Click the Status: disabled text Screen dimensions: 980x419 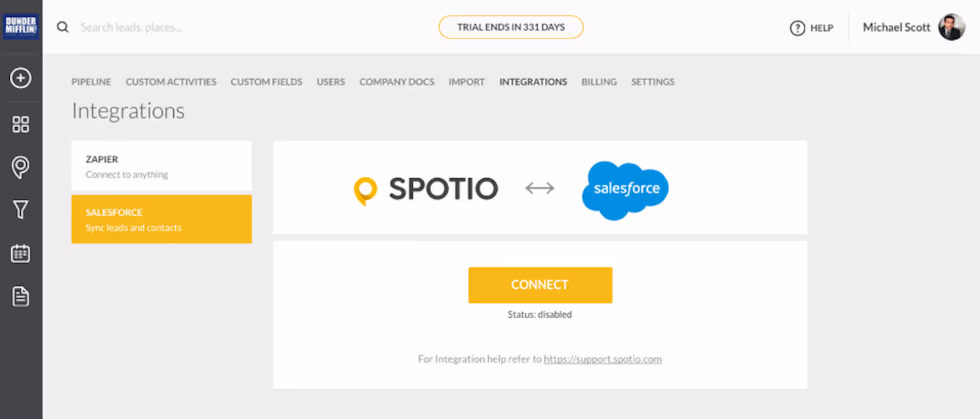coord(540,315)
